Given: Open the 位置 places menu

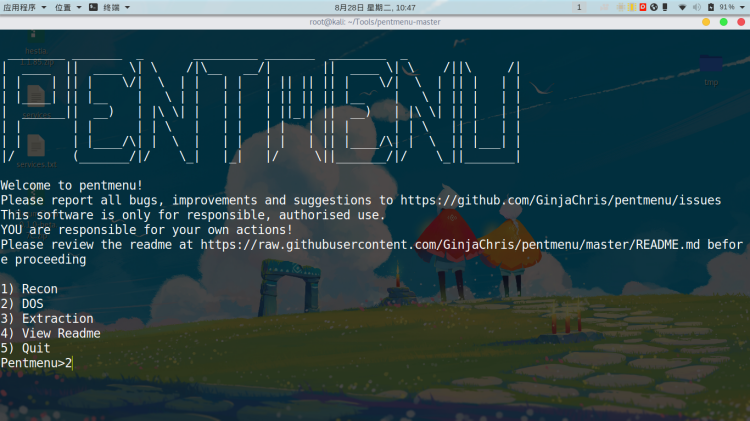Looking at the screenshot, I should coord(68,7).
